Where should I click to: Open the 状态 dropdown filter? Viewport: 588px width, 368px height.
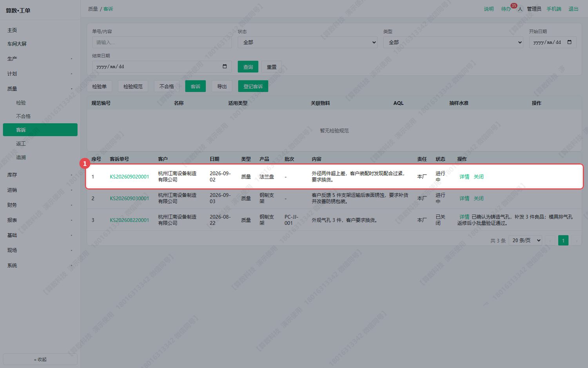pyautogui.click(x=308, y=42)
